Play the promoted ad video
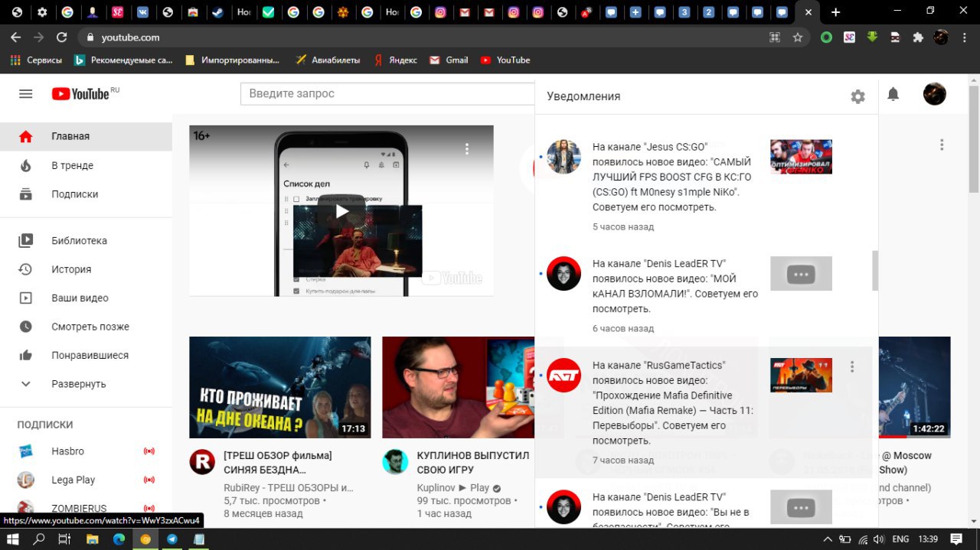 coord(341,211)
